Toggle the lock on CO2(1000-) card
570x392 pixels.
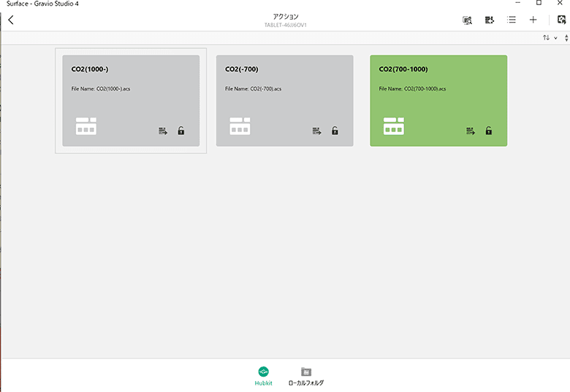point(181,131)
